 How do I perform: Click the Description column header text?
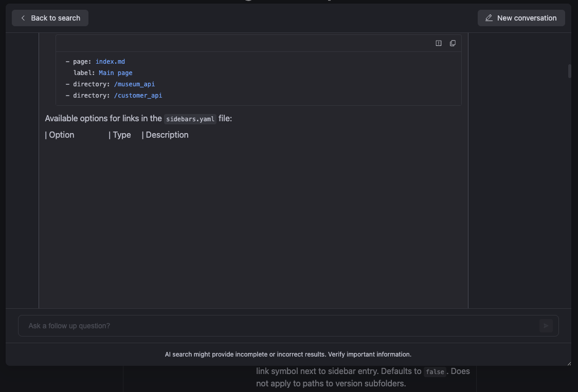click(x=167, y=135)
